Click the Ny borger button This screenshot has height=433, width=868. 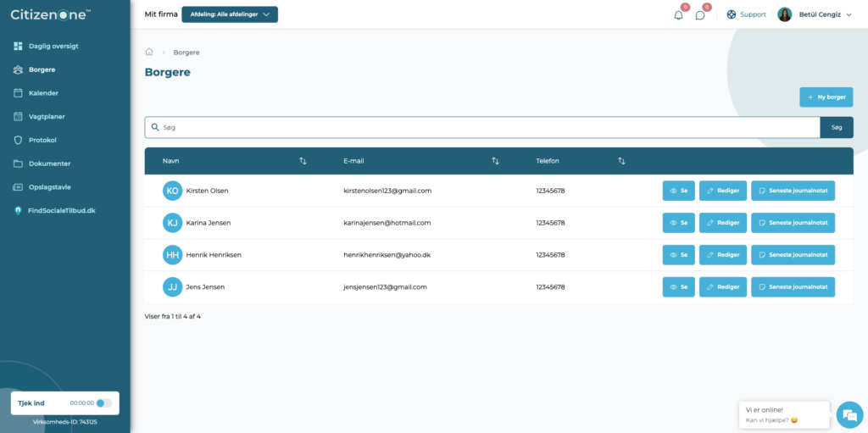click(x=826, y=97)
